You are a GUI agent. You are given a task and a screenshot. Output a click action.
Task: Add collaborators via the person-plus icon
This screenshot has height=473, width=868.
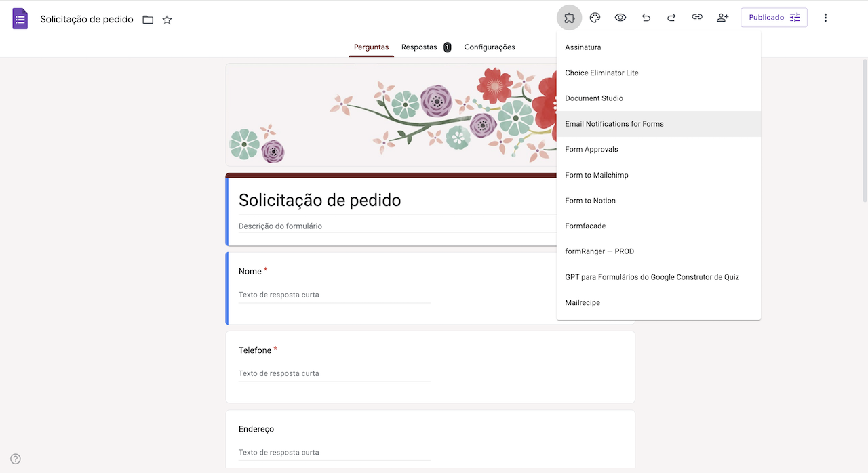click(722, 17)
